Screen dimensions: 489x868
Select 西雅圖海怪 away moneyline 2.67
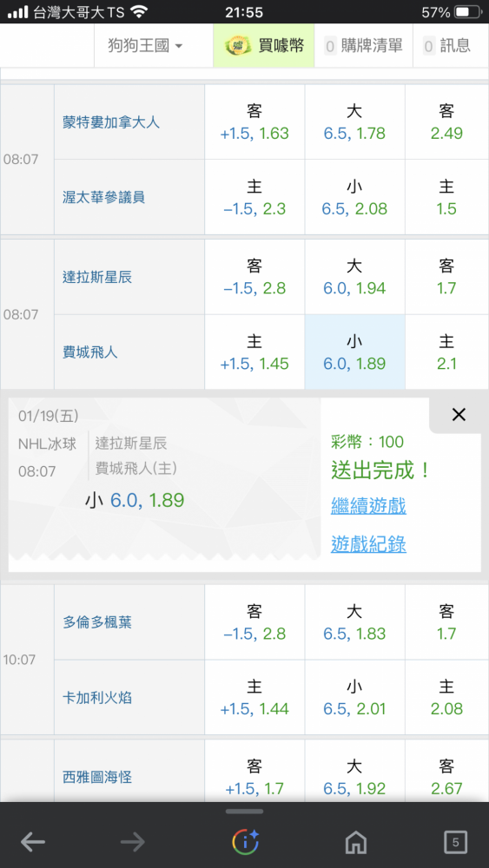446,776
